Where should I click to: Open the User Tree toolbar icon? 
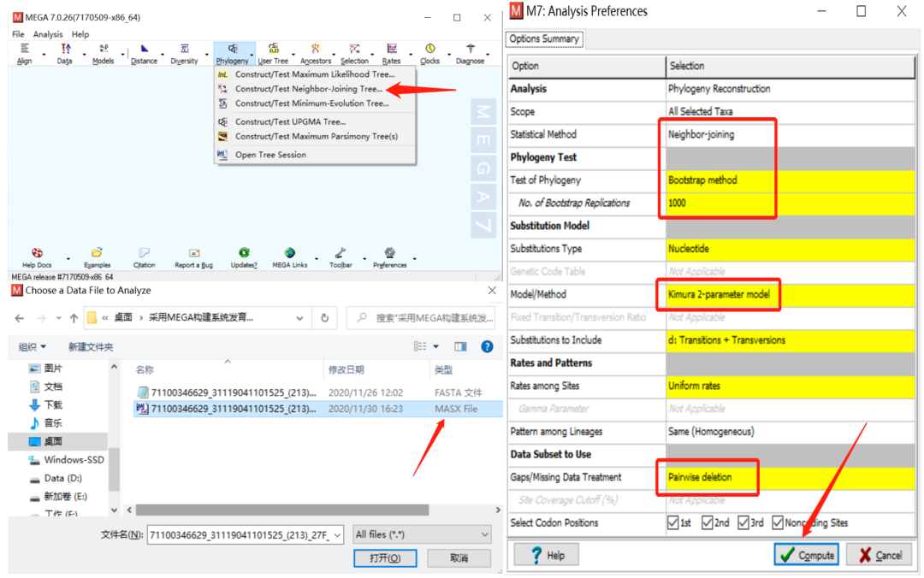pos(274,53)
